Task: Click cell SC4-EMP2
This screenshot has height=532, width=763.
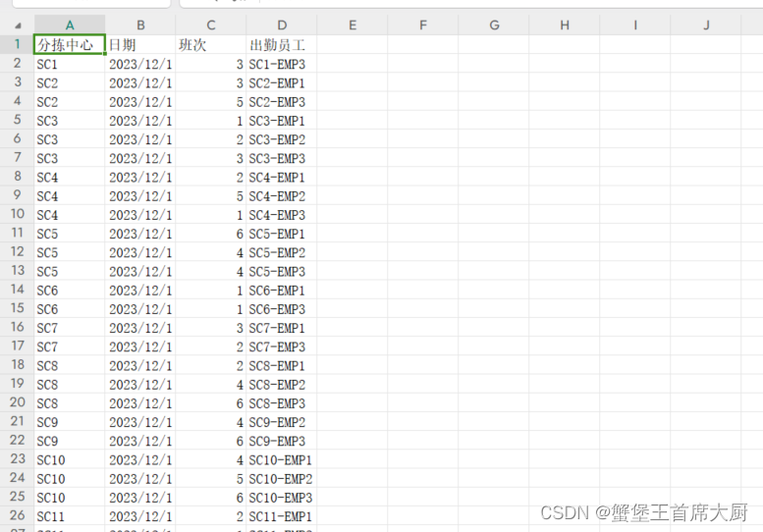Action: click(282, 196)
